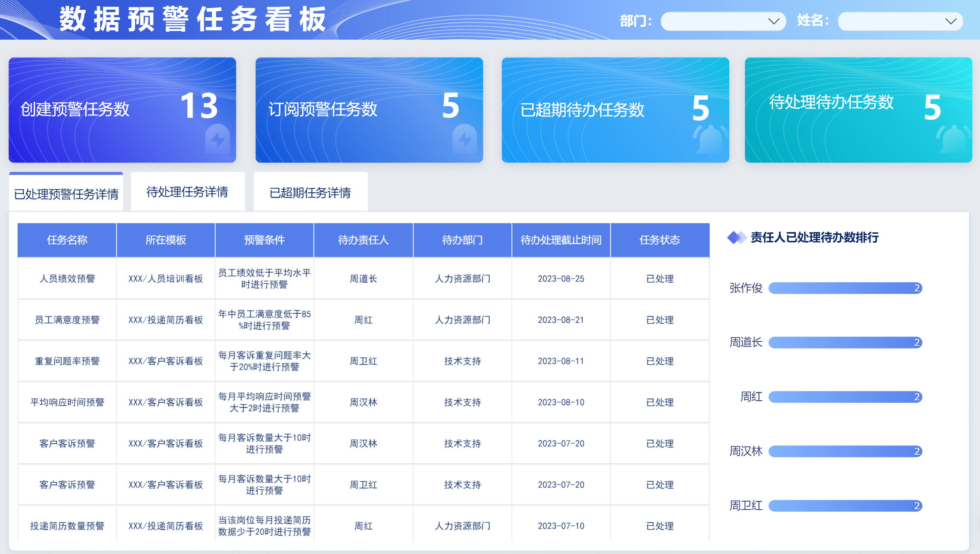980x554 pixels.
Task: Switch to 已超期任务详情 tab
Action: (310, 193)
